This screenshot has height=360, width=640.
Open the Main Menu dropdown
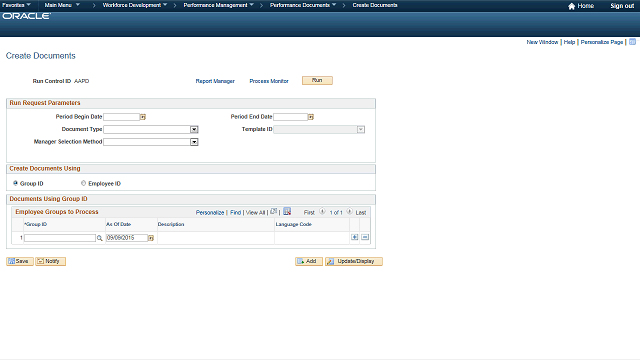point(62,5)
